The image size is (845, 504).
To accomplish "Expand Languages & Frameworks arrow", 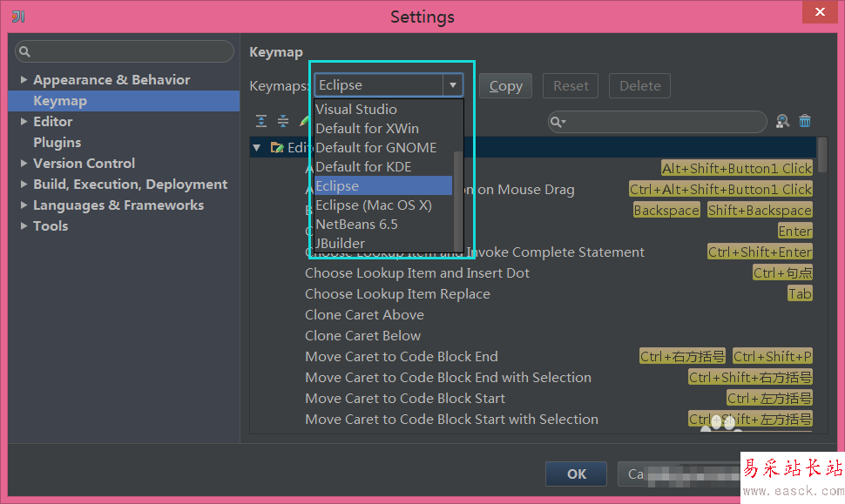I will (24, 205).
